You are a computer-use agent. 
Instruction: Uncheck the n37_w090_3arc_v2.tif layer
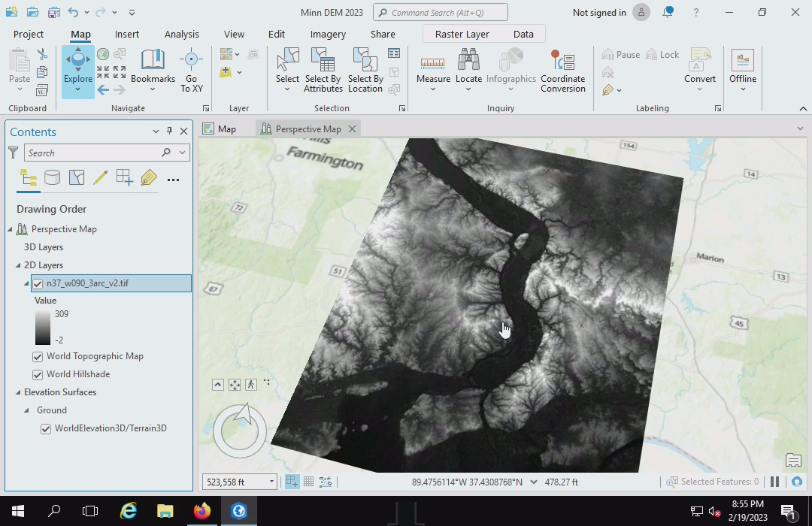pyautogui.click(x=38, y=283)
